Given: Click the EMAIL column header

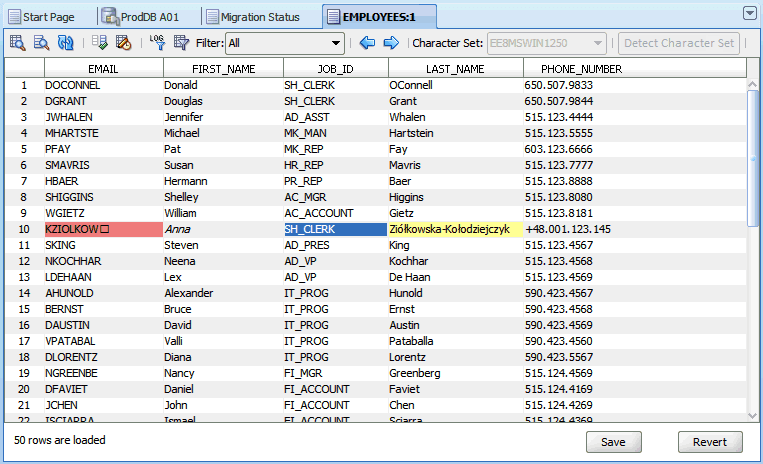Looking at the screenshot, I should (104, 69).
